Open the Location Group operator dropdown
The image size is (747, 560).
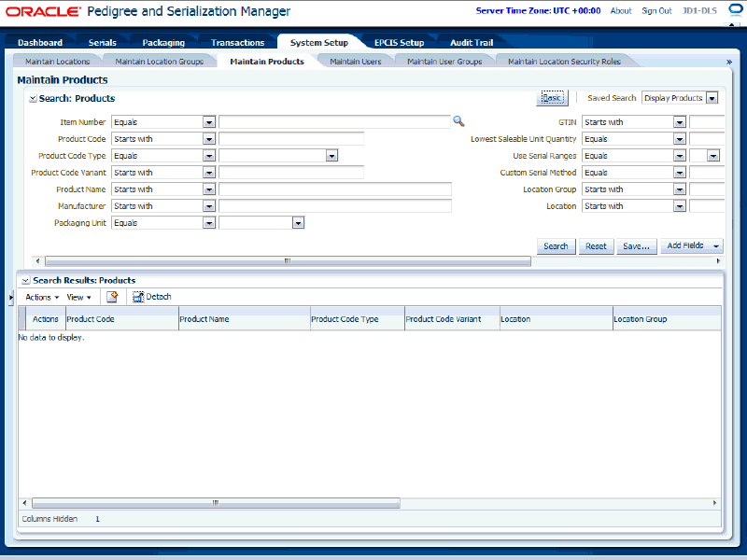click(x=680, y=189)
